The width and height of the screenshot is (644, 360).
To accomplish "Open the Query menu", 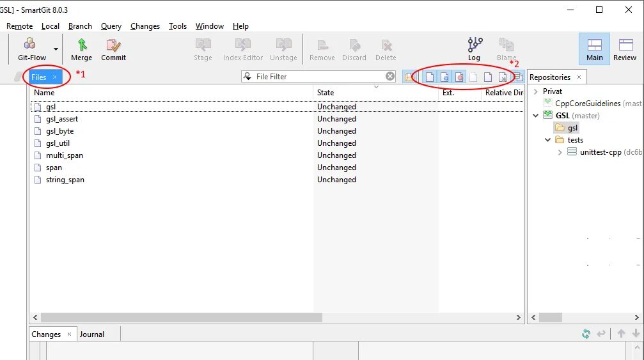I will click(111, 26).
